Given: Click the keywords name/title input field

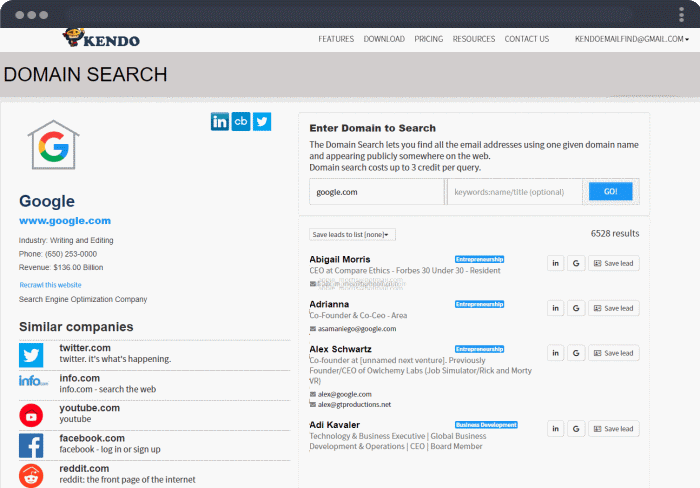Looking at the screenshot, I should (514, 192).
